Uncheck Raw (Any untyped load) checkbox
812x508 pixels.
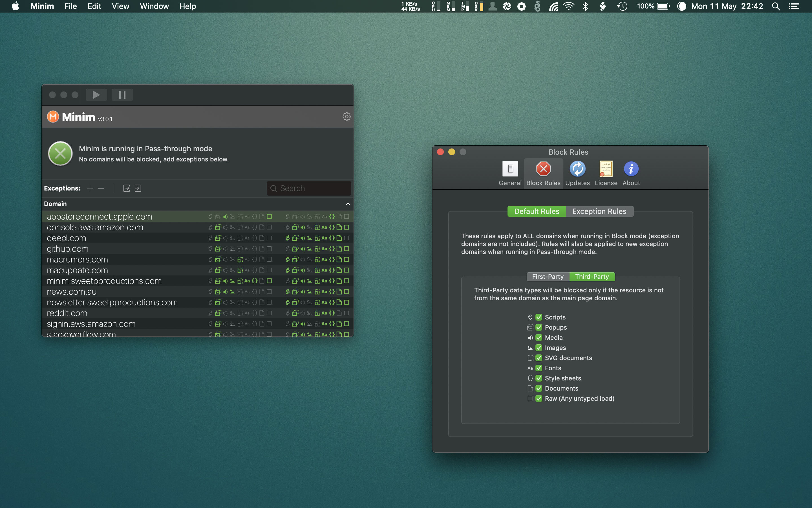click(x=539, y=398)
